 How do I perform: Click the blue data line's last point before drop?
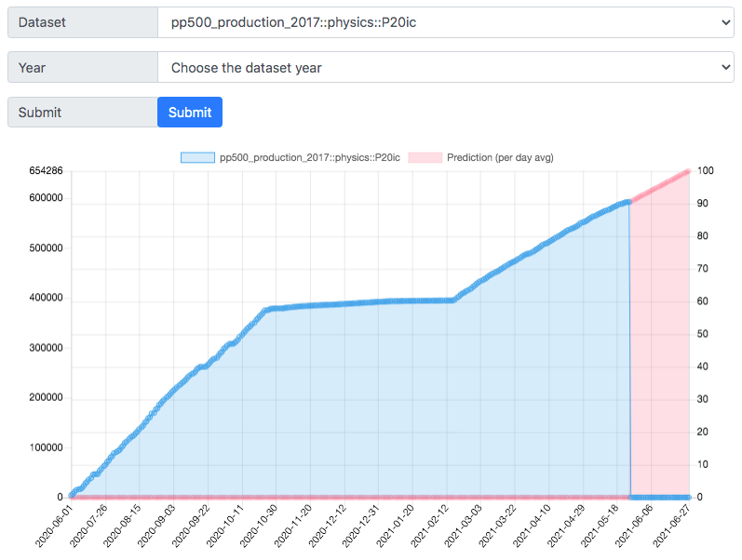629,202
